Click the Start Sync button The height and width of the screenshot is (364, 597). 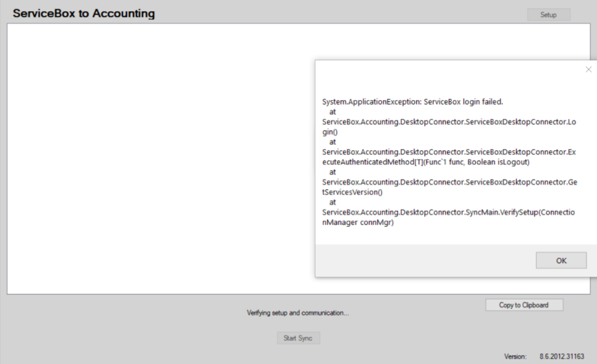[298, 338]
